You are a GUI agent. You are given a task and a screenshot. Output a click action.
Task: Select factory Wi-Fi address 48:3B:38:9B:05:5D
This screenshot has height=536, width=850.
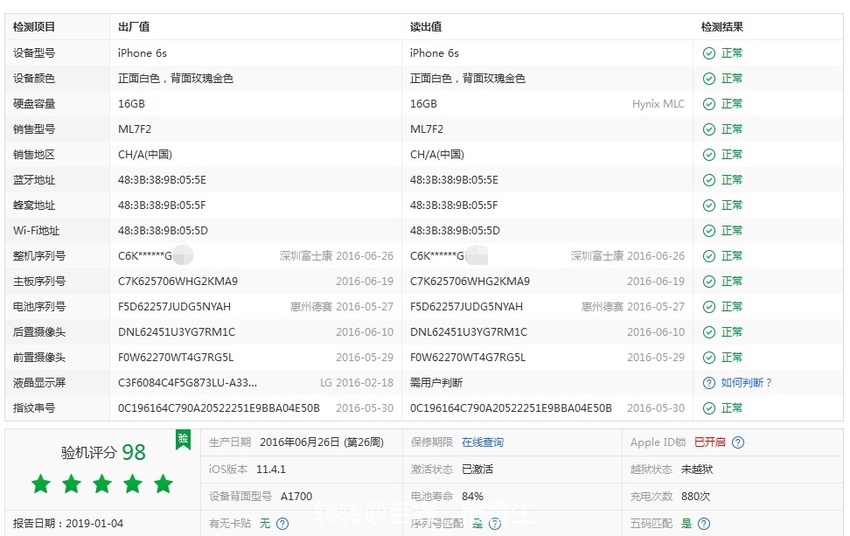(x=163, y=231)
